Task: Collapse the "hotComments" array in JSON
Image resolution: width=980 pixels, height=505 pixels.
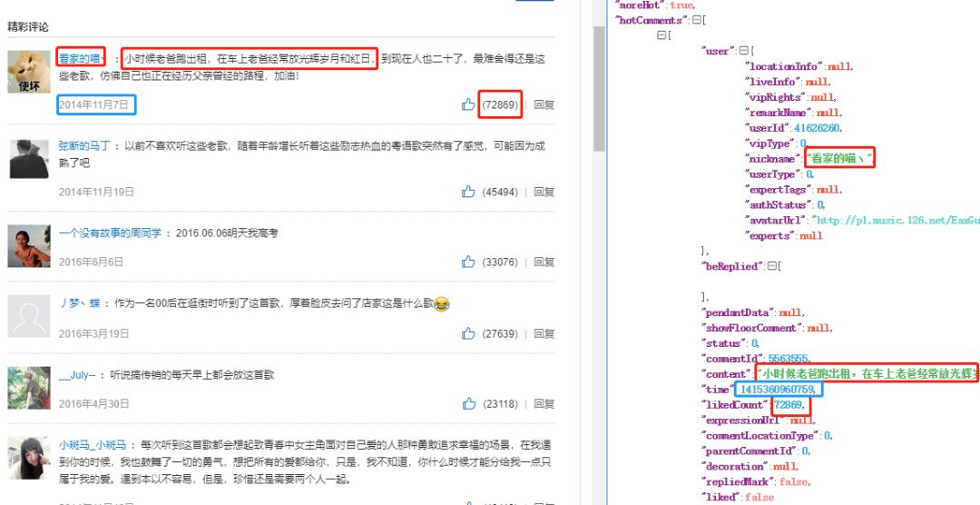Action: click(x=696, y=20)
